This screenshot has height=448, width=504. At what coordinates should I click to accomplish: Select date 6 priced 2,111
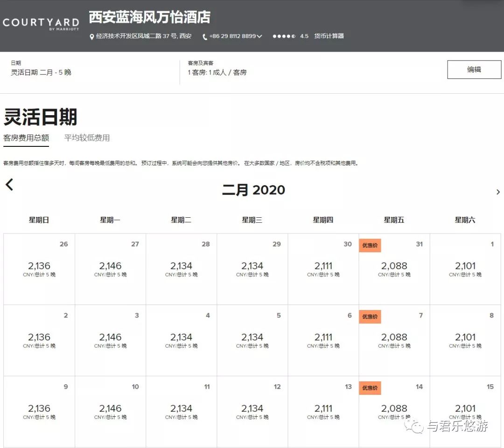[323, 340]
